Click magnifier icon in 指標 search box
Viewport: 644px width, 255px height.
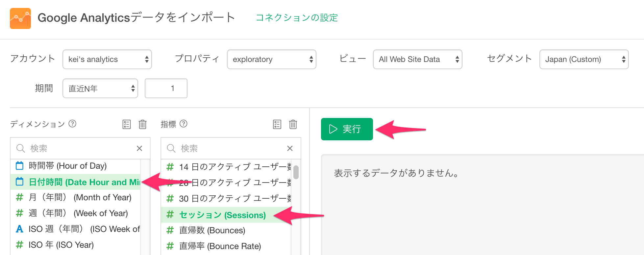(171, 148)
